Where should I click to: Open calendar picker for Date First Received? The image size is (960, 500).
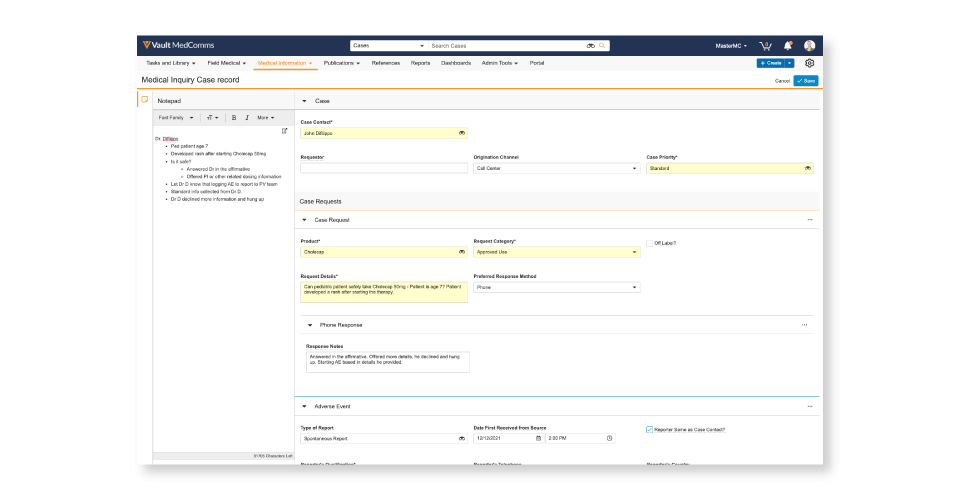538,438
